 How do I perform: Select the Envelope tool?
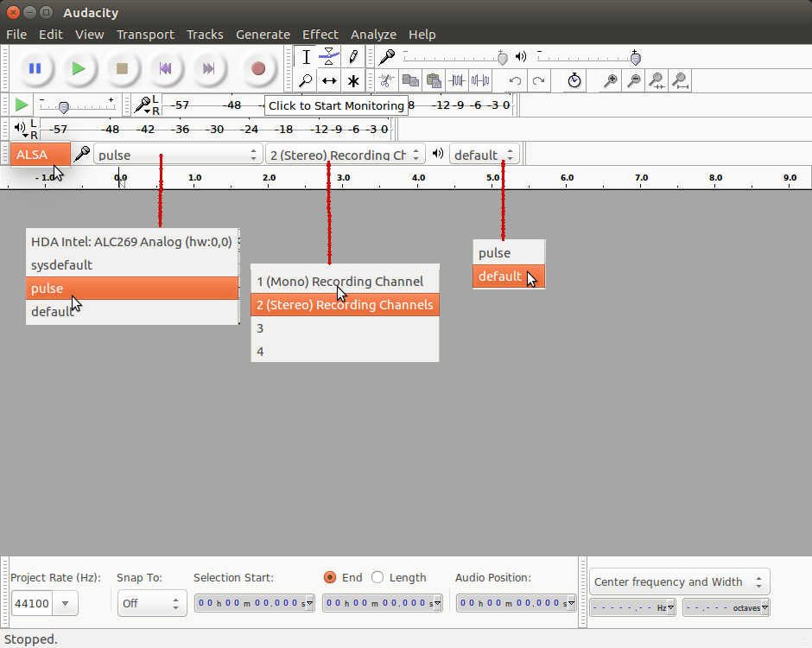[x=329, y=57]
